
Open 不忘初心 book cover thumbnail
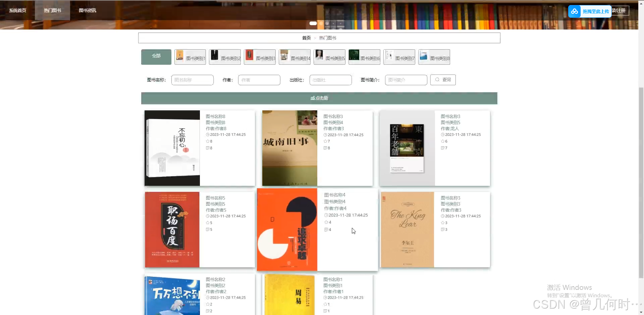(172, 148)
